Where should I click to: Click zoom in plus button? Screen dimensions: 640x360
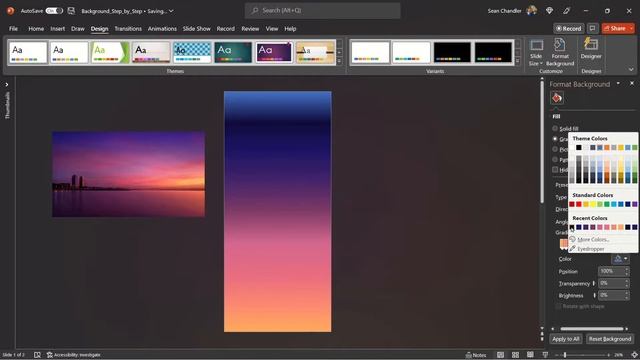[609, 355]
